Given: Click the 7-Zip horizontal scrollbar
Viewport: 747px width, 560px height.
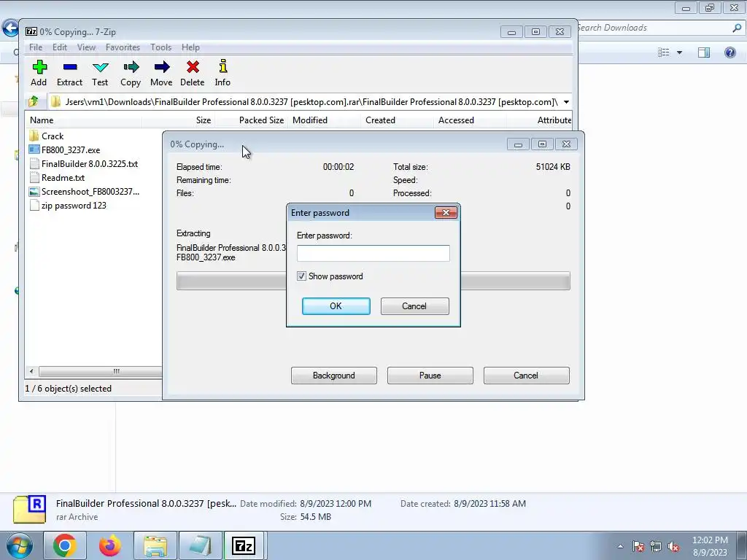Looking at the screenshot, I should [100, 371].
